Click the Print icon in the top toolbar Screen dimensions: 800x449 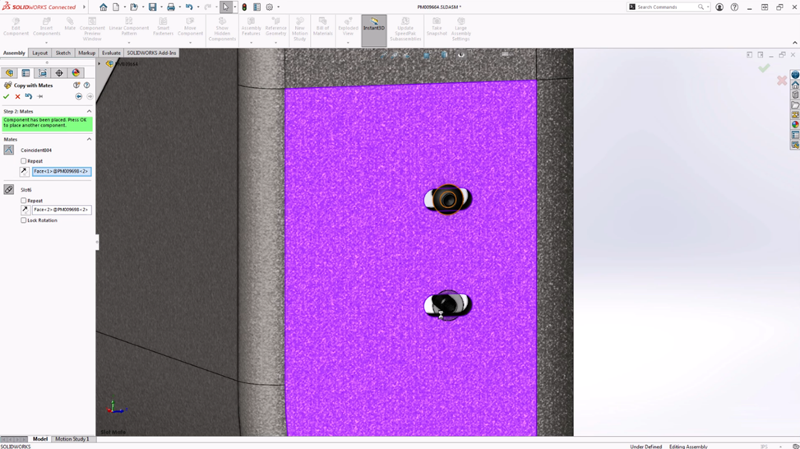[171, 7]
